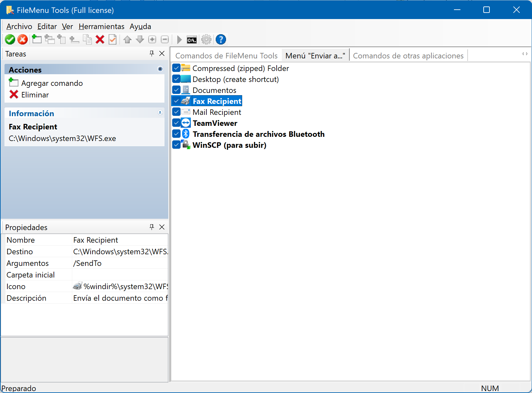The height and width of the screenshot is (393, 532).
Task: Select the Desktop (create shortcut) entry
Action: tap(236, 79)
